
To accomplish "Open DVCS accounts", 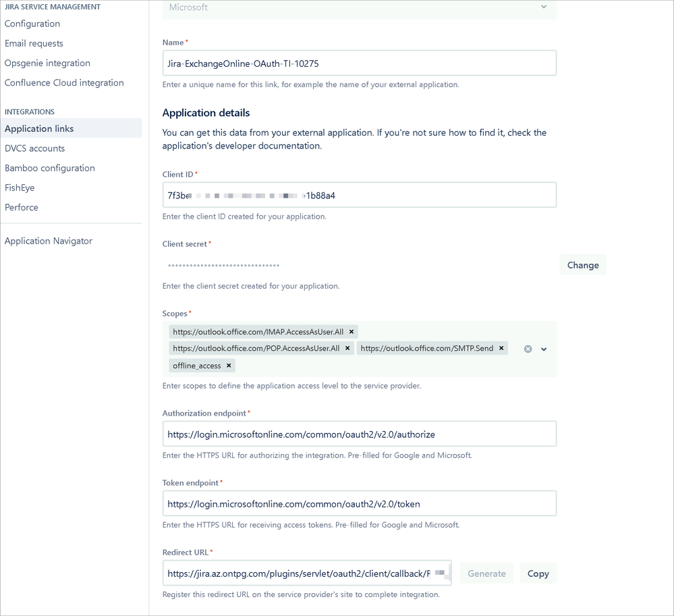I will click(x=35, y=148).
